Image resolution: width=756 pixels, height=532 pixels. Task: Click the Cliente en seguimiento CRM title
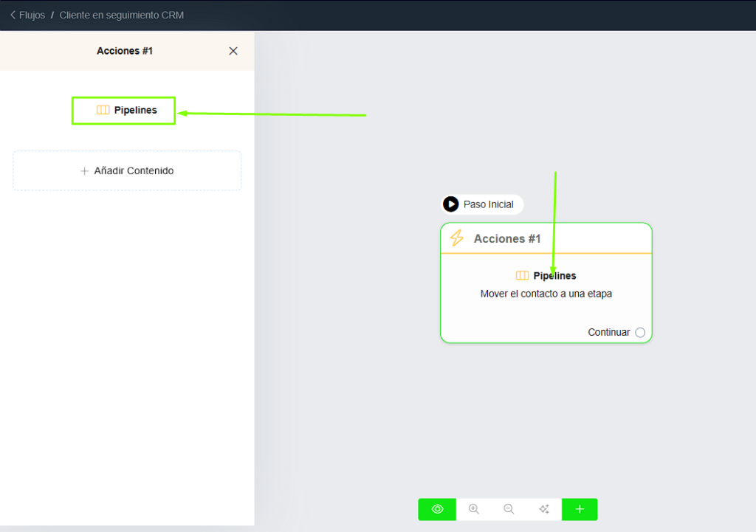[x=121, y=15]
